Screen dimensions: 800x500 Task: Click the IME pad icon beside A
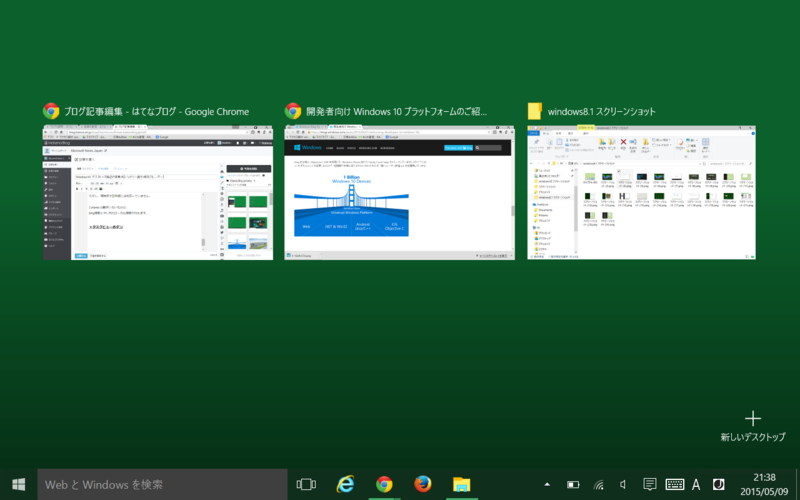(x=718, y=484)
